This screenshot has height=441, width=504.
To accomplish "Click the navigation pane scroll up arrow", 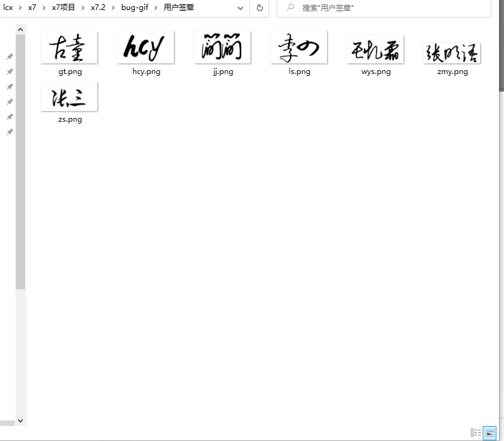I will pos(20,30).
